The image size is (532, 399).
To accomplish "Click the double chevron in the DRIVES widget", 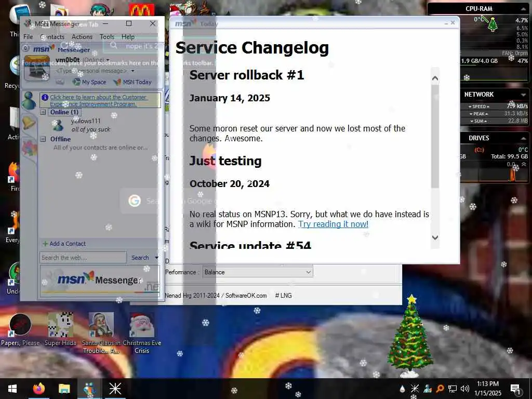I will pyautogui.click(x=524, y=164).
